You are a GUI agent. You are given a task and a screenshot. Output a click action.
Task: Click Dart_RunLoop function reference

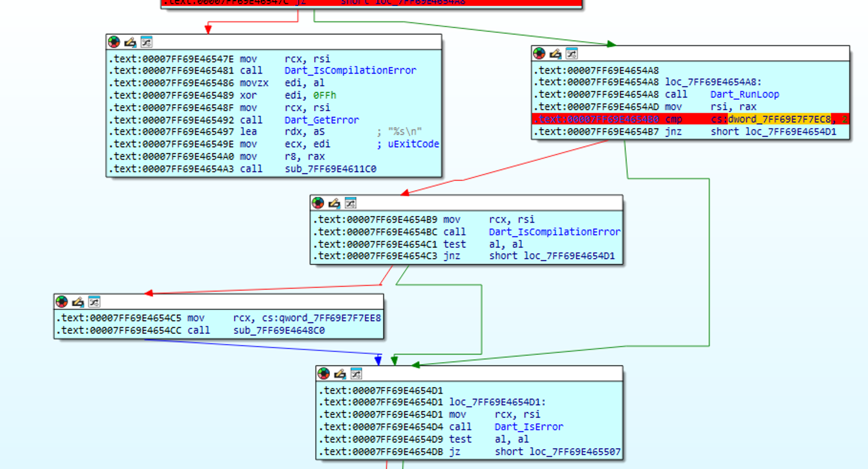tap(745, 94)
